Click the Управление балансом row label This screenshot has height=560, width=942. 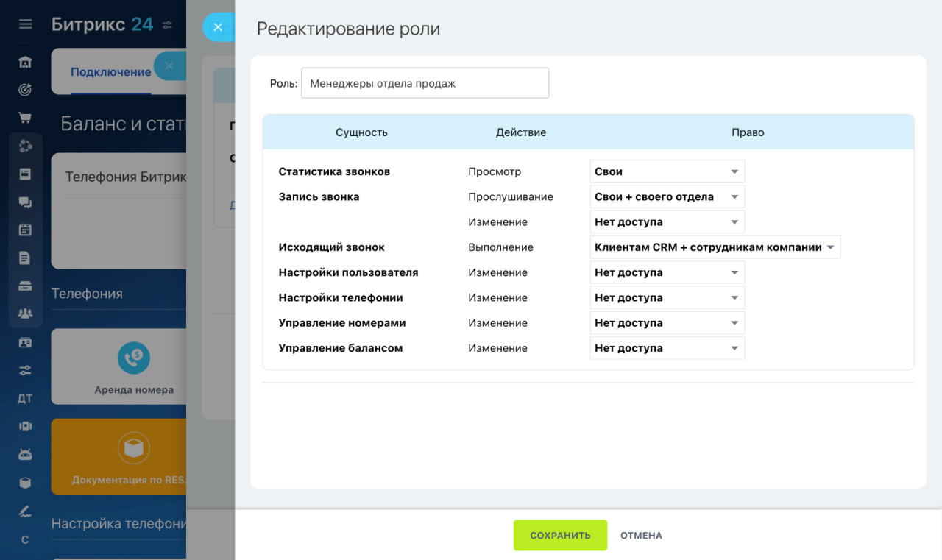pos(340,348)
